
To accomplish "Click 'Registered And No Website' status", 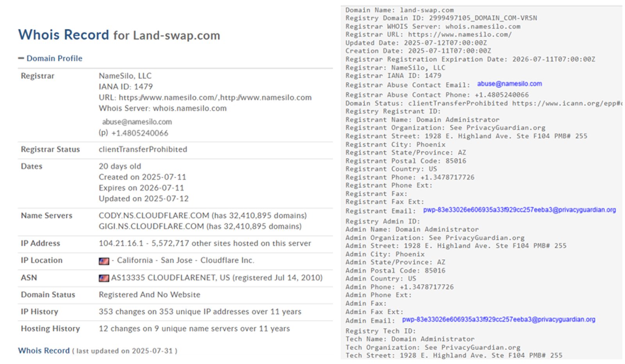I will pyautogui.click(x=150, y=294).
